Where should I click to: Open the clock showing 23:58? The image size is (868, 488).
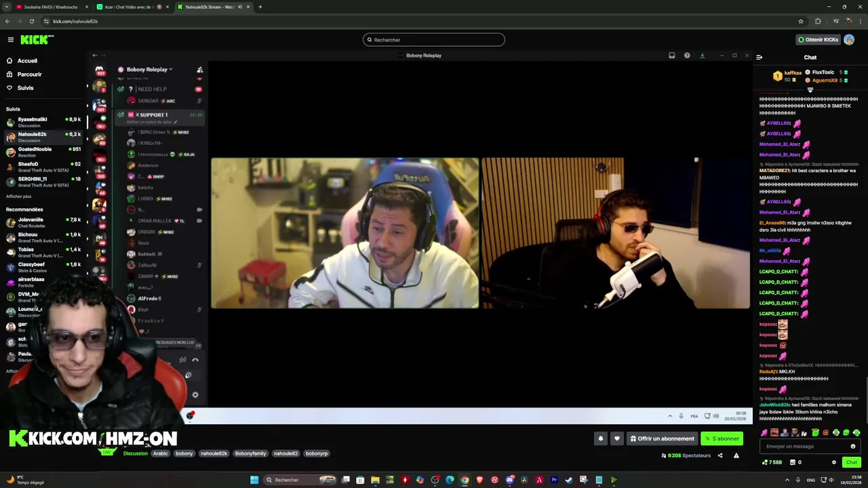(x=851, y=480)
